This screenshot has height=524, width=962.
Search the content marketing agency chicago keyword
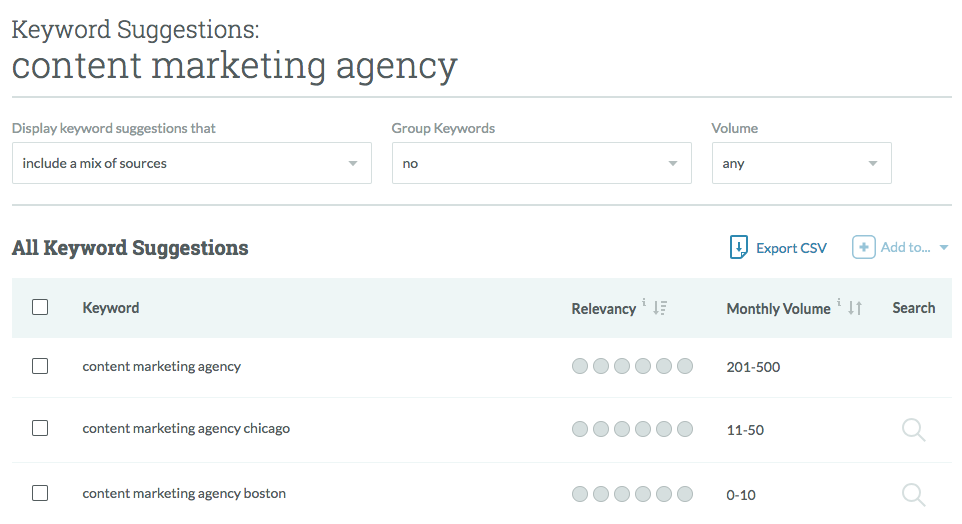913,430
